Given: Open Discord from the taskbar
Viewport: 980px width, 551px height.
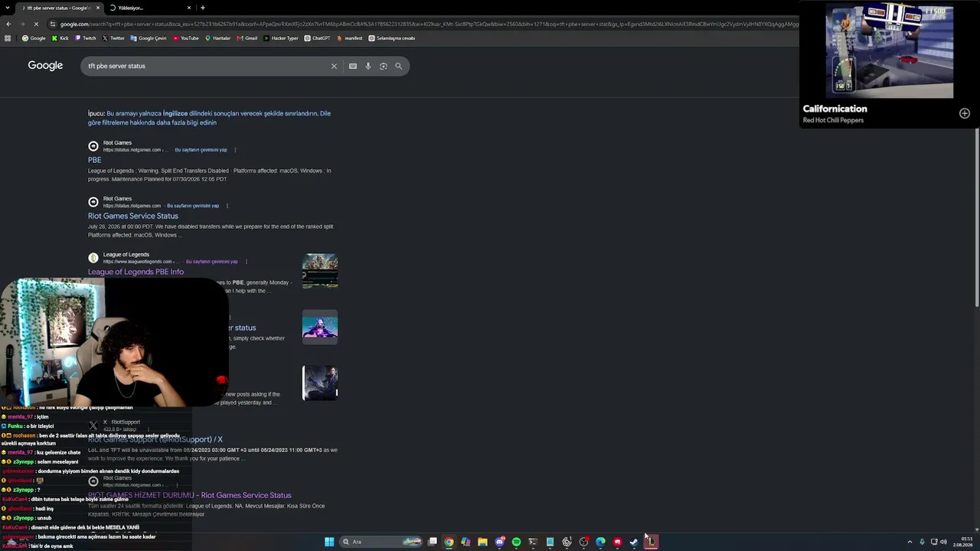Looking at the screenshot, I should point(500,542).
